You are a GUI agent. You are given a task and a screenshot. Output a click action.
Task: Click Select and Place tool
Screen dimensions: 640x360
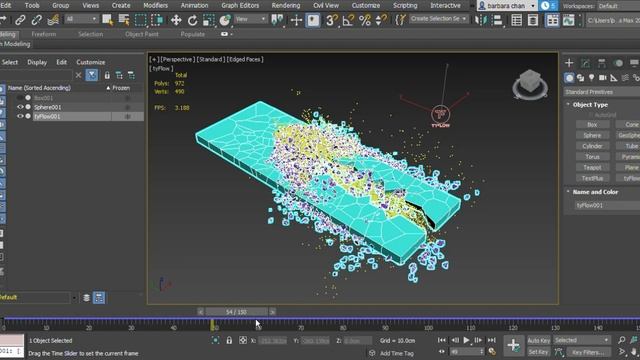pyautogui.click(x=225, y=20)
